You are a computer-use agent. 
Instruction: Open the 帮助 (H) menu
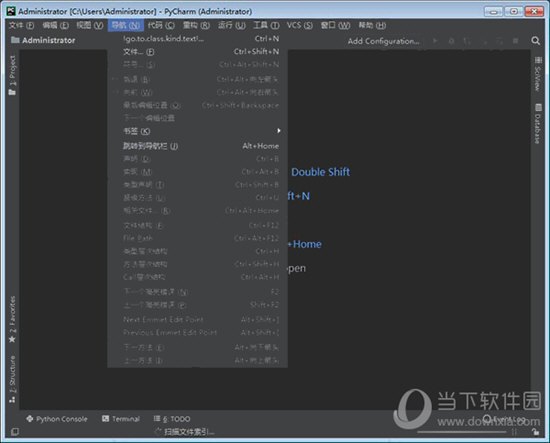click(372, 25)
